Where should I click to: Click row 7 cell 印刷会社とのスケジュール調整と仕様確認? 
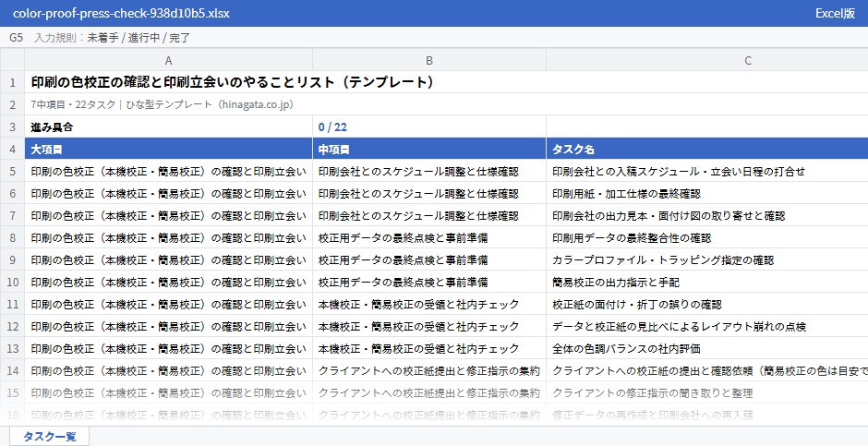429,216
